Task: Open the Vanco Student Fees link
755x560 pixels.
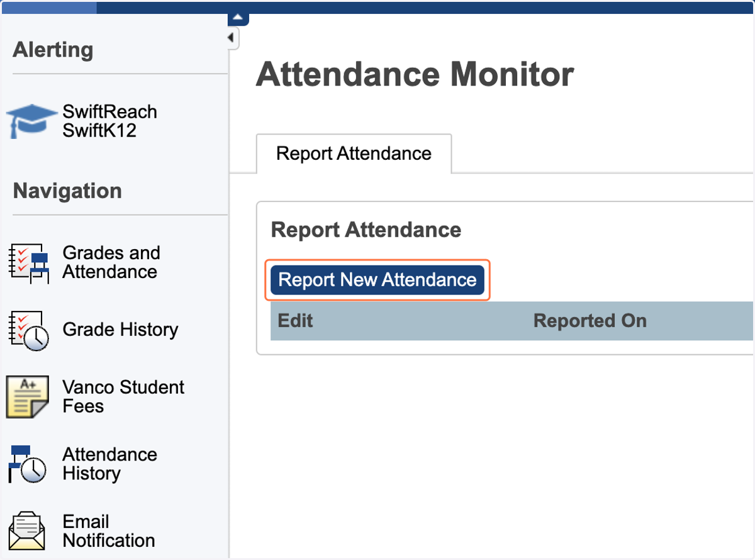Action: pos(123,396)
